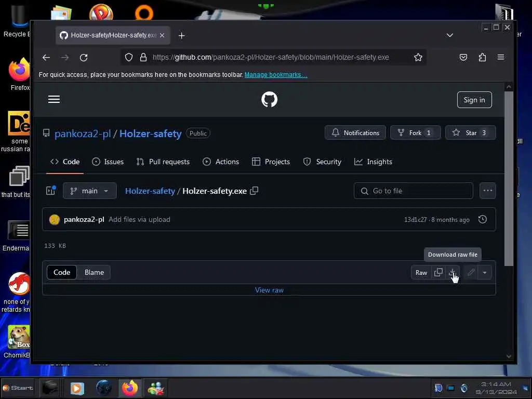Click the Sign in button
Viewport: 532px width, 399px height.
pos(474,100)
